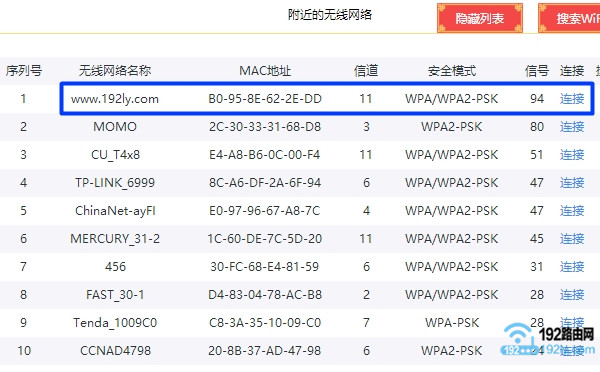This screenshot has width=600, height=372.
Task: Connect to the MOMO network
Action: (572, 127)
